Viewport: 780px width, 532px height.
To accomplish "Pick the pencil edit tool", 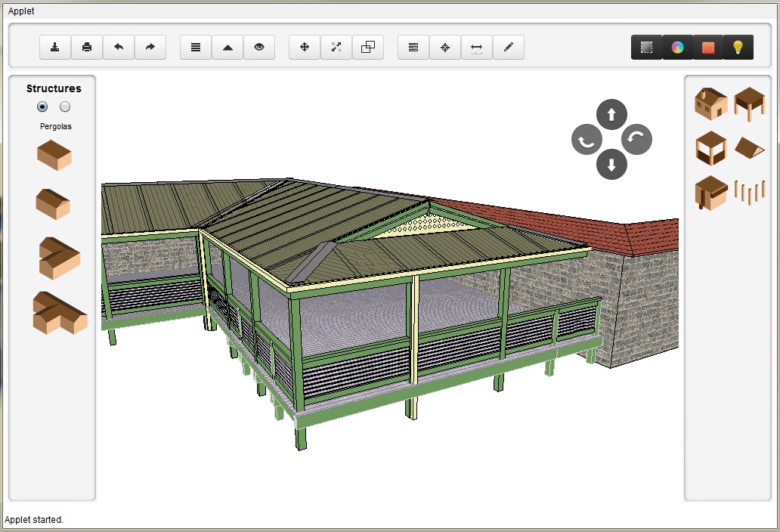I will (509, 47).
